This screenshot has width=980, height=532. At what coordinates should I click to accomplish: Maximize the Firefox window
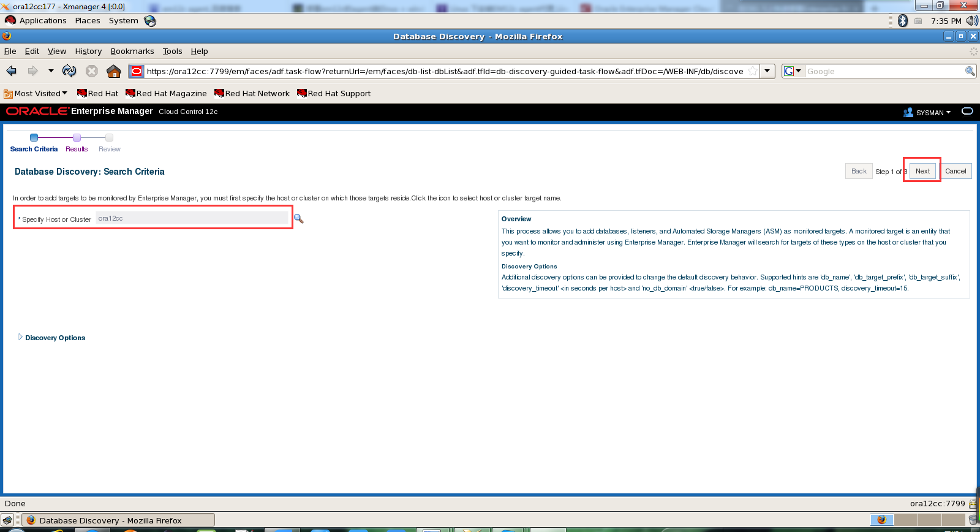click(961, 36)
